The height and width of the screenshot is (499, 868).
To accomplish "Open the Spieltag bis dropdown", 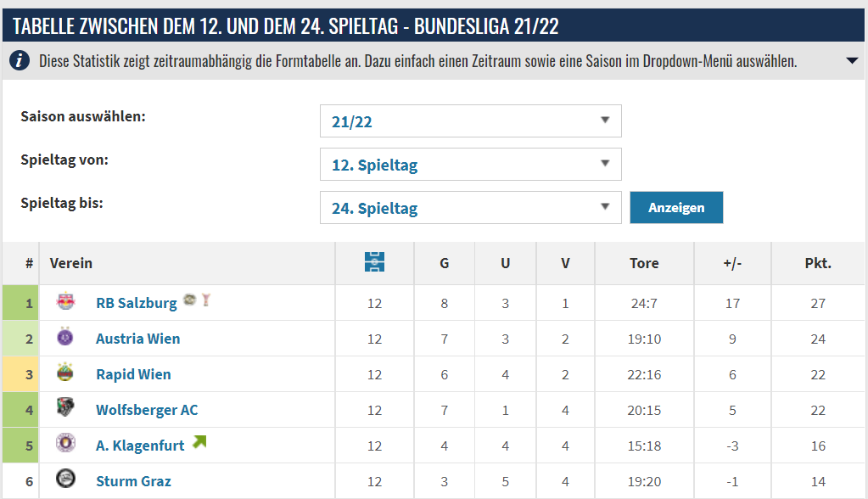I will 471,208.
